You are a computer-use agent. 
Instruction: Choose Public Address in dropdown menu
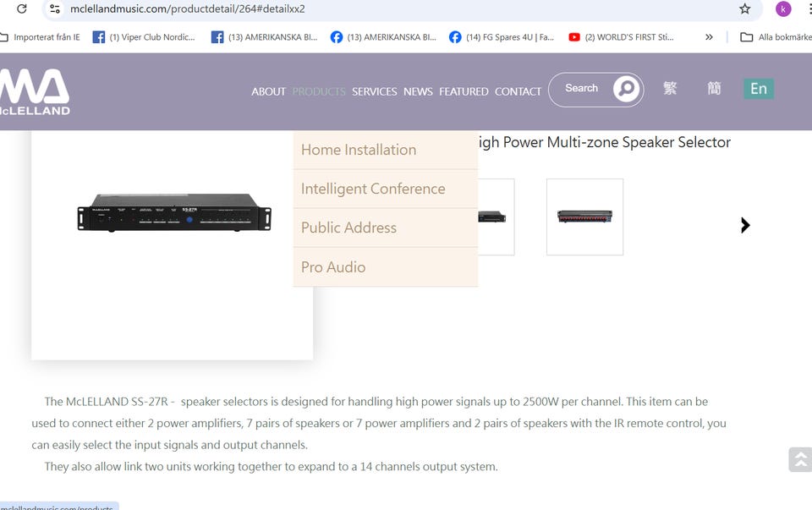point(348,228)
